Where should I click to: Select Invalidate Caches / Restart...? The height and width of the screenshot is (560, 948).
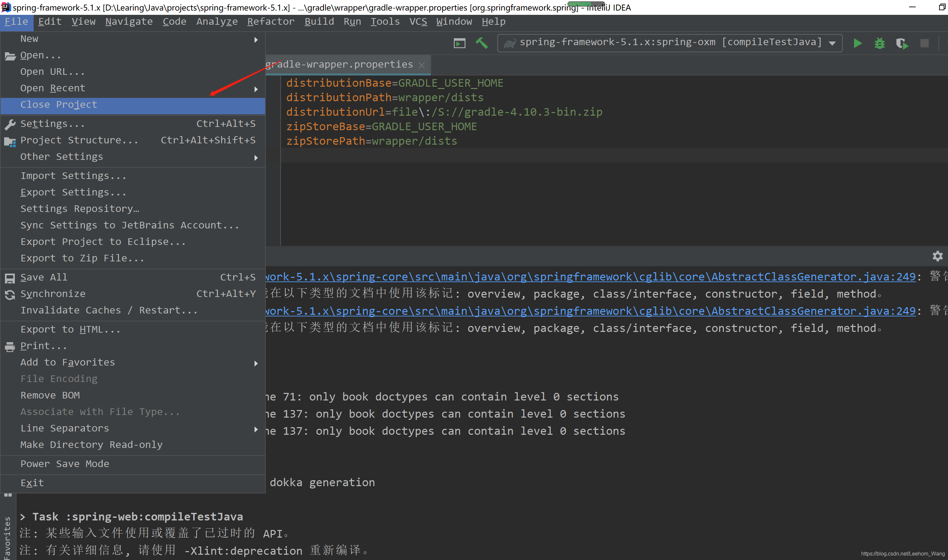pyautogui.click(x=133, y=310)
